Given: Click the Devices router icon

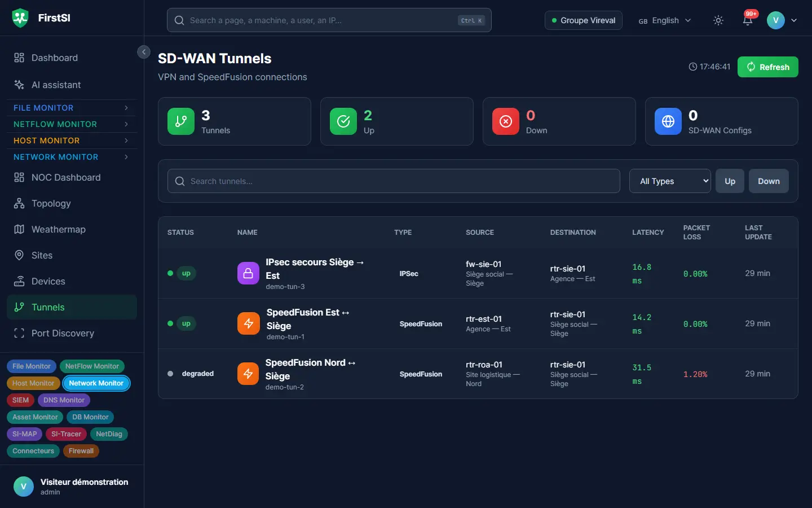Looking at the screenshot, I should click(x=19, y=281).
